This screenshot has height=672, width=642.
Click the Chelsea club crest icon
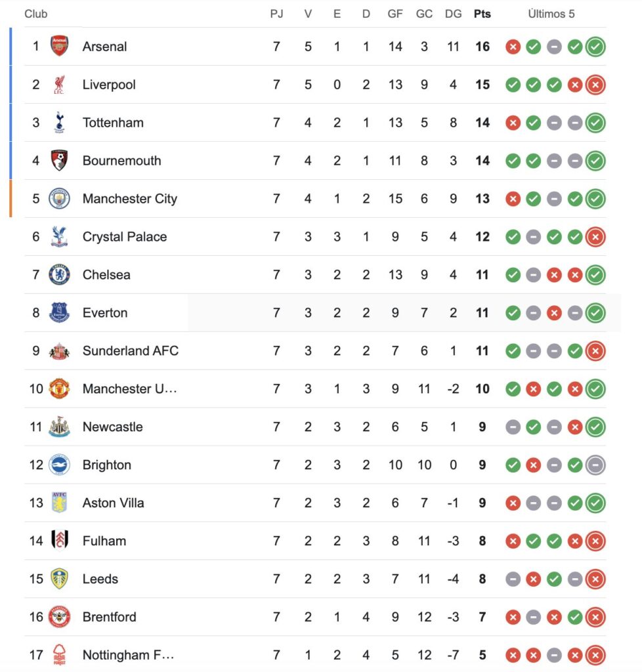(60, 275)
